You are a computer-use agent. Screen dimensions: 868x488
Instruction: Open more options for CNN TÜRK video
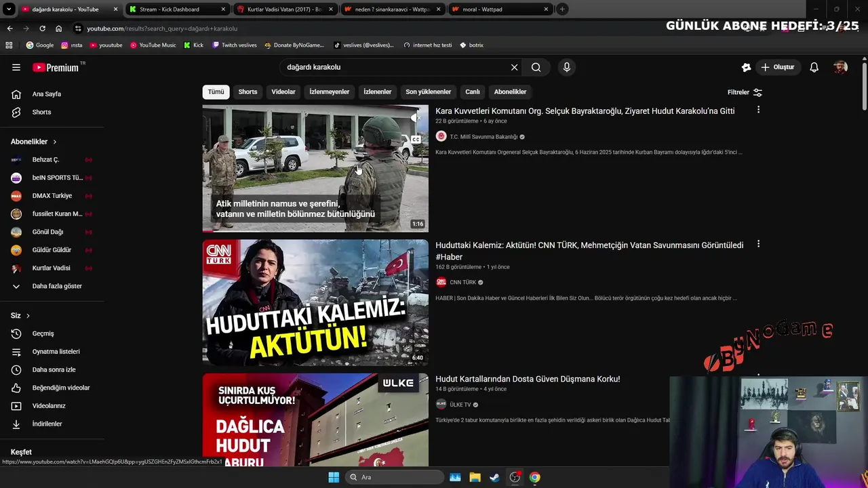(758, 244)
